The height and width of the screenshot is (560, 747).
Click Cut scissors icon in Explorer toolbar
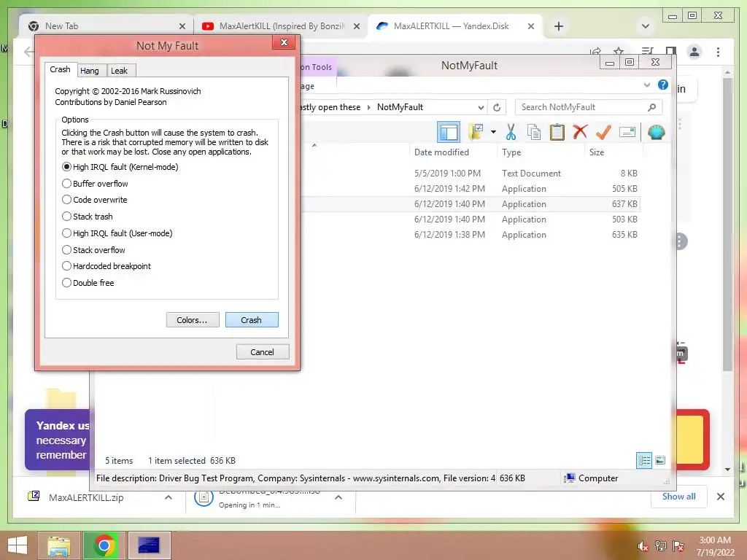[511, 133]
